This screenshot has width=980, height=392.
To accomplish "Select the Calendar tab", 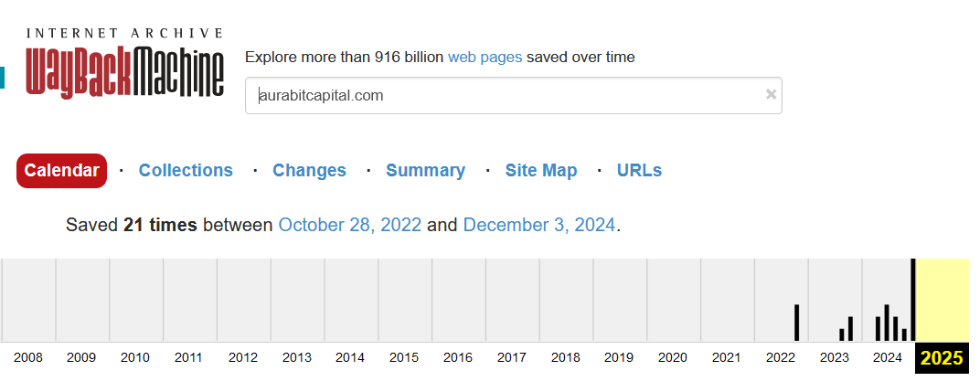I will tap(62, 171).
